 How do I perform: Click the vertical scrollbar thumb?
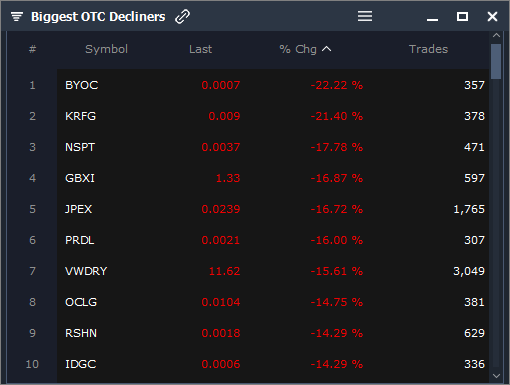coord(496,61)
